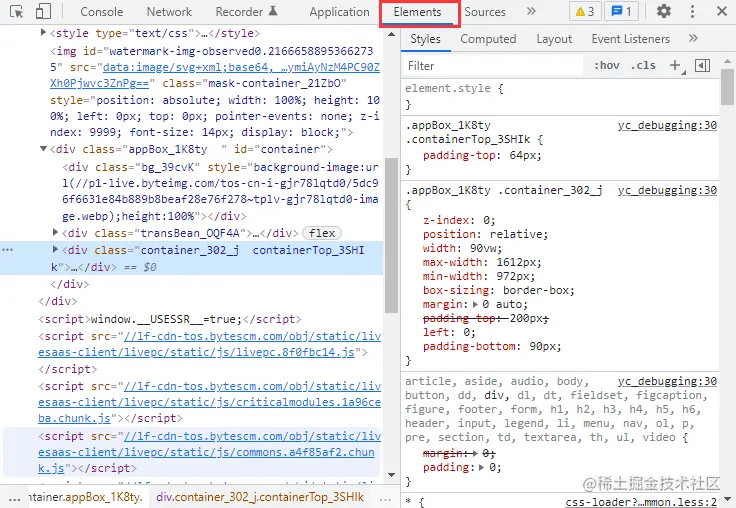Viewport: 736px width, 508px height.
Task: Open the criticalmodules chunk.js script link
Action: (x=209, y=402)
